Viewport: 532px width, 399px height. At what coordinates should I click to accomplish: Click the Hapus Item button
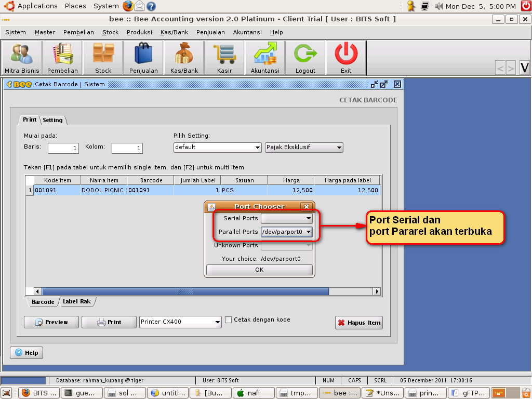[x=359, y=323]
